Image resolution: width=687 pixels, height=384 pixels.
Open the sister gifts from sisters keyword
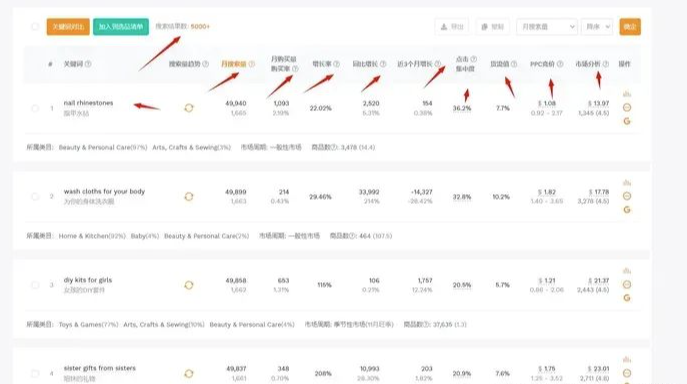(99, 368)
